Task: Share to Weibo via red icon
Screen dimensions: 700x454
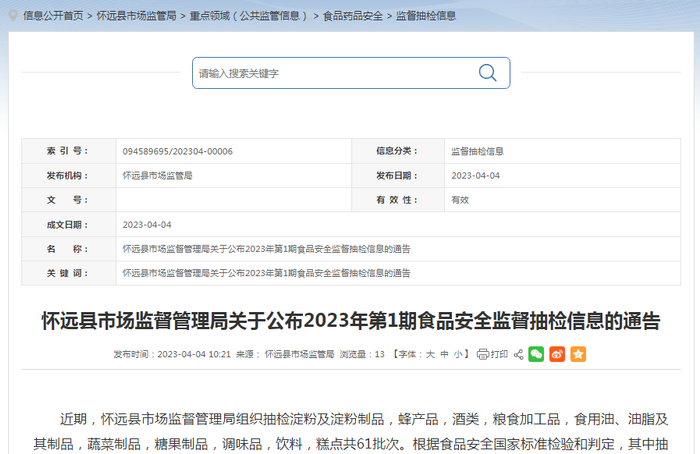Action: (x=557, y=354)
